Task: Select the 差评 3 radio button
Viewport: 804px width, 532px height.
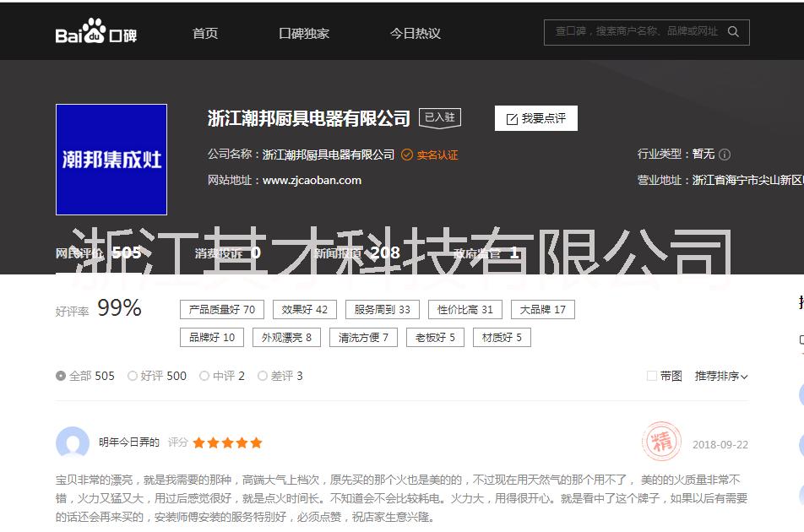Action: (263, 376)
